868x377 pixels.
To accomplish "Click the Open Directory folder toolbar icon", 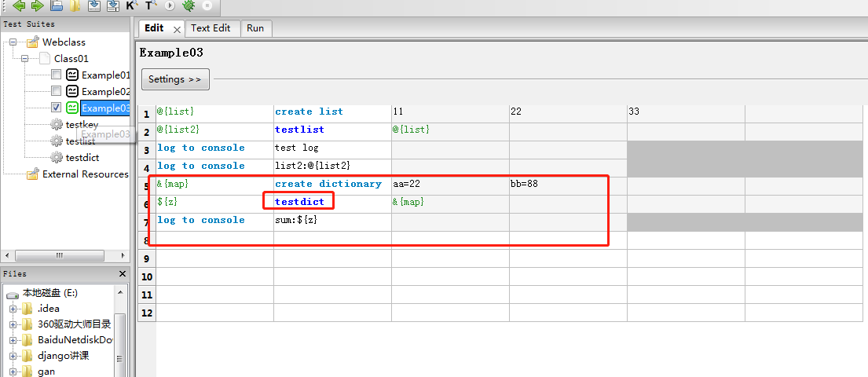I will click(x=75, y=5).
